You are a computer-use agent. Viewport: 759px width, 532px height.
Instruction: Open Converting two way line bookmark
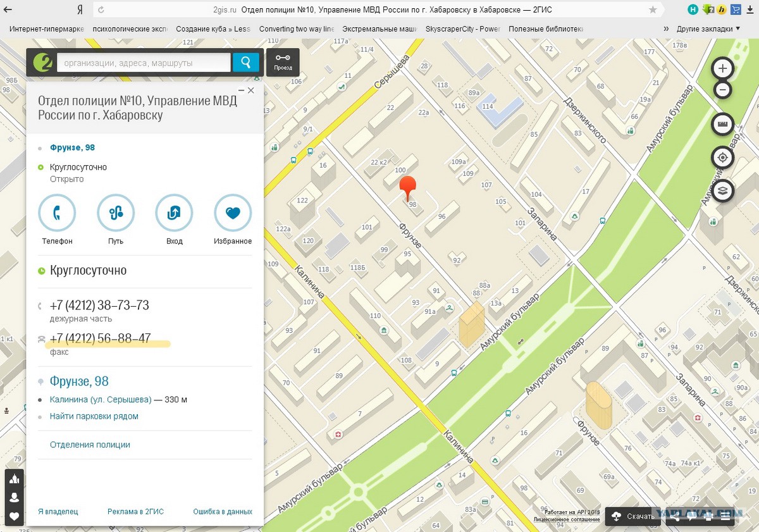pyautogui.click(x=297, y=28)
